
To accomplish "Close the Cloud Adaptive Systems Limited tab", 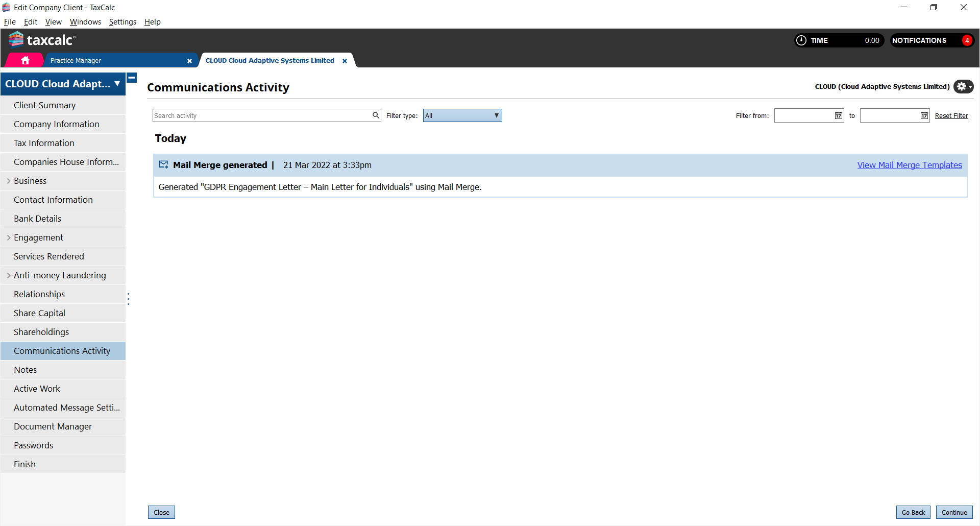I will 345,61.
